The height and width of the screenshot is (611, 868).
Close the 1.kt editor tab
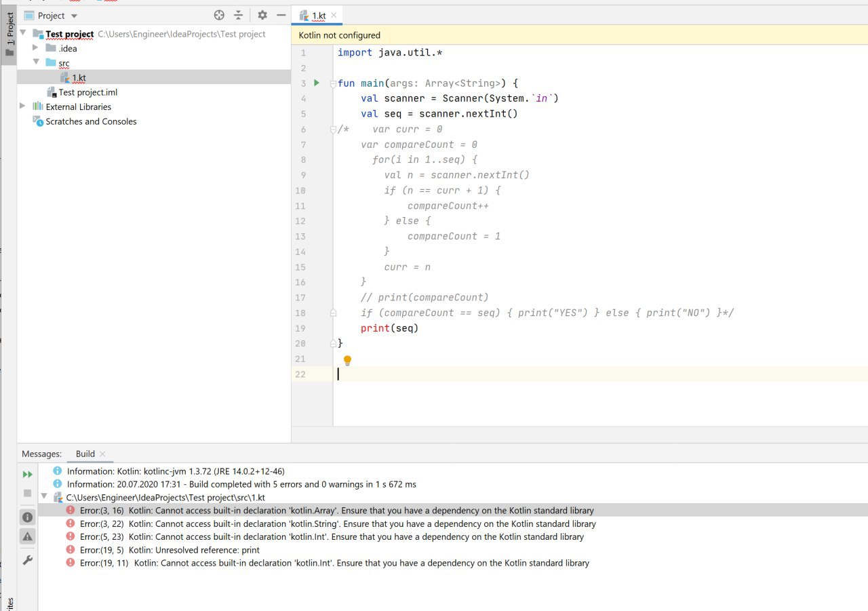[x=334, y=15]
